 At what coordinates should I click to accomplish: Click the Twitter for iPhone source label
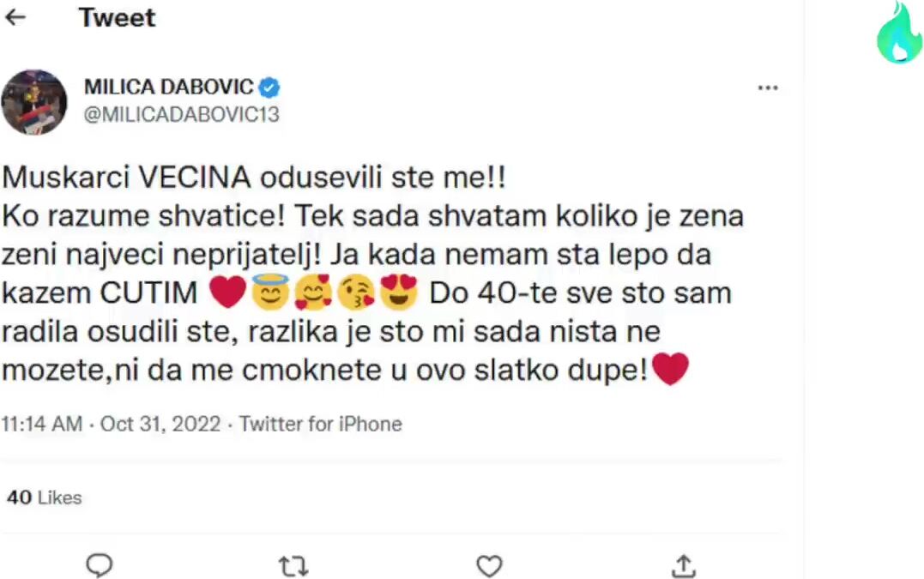(321, 424)
